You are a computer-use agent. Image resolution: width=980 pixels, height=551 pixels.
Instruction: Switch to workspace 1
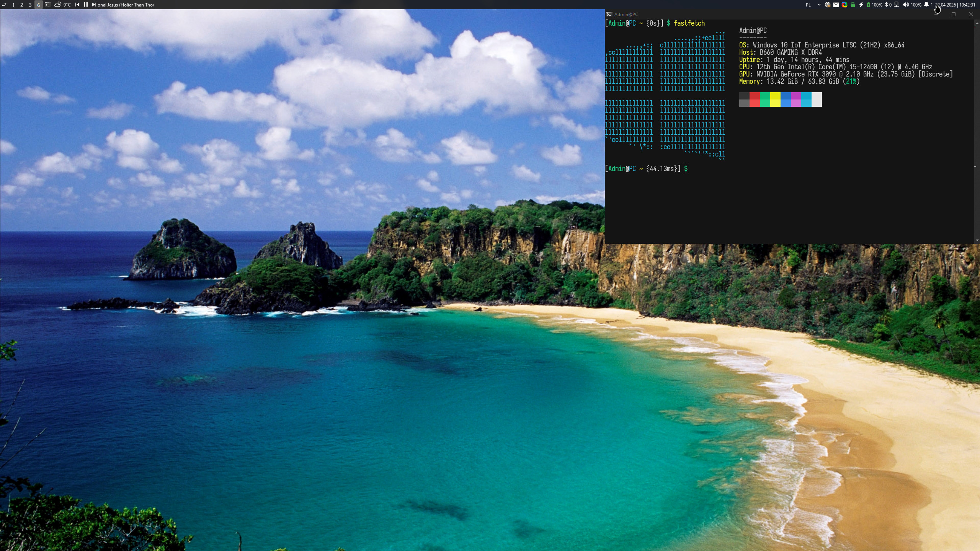pos(13,5)
